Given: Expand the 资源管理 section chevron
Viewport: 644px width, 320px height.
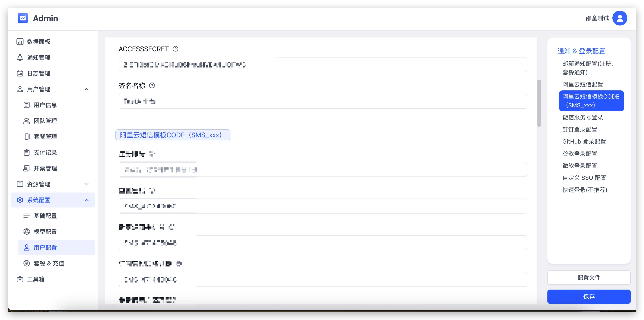Looking at the screenshot, I should (x=87, y=184).
